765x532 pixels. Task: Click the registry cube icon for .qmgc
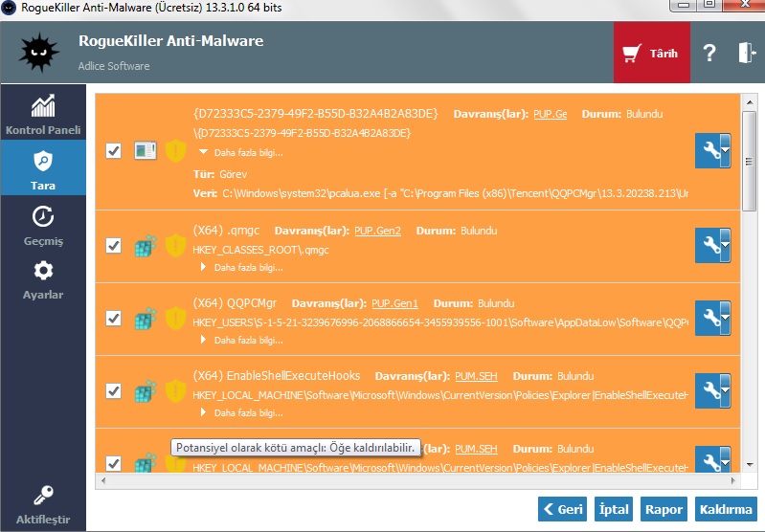point(146,246)
